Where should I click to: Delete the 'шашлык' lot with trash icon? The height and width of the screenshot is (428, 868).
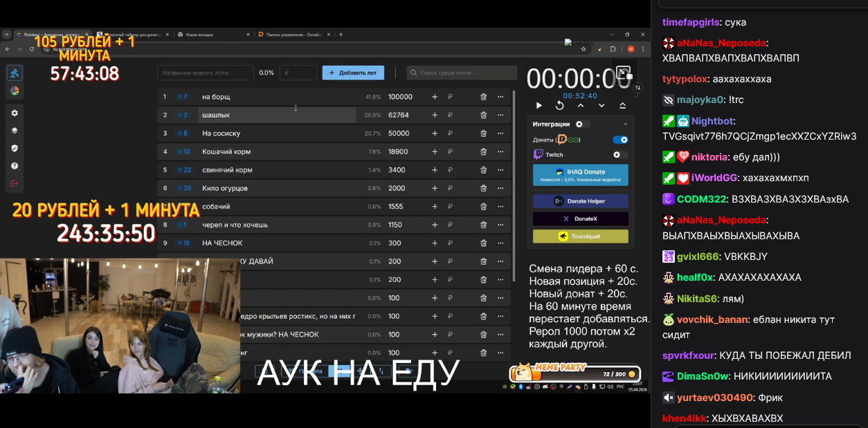[x=483, y=115]
